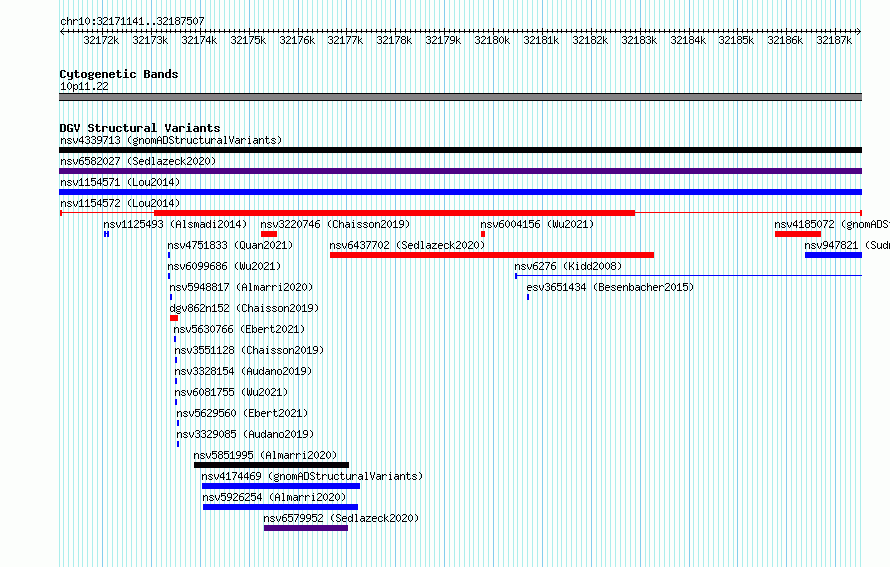The height and width of the screenshot is (567, 890).
Task: Open nsv6004156 (Wu2021) label
Action: [537, 224]
